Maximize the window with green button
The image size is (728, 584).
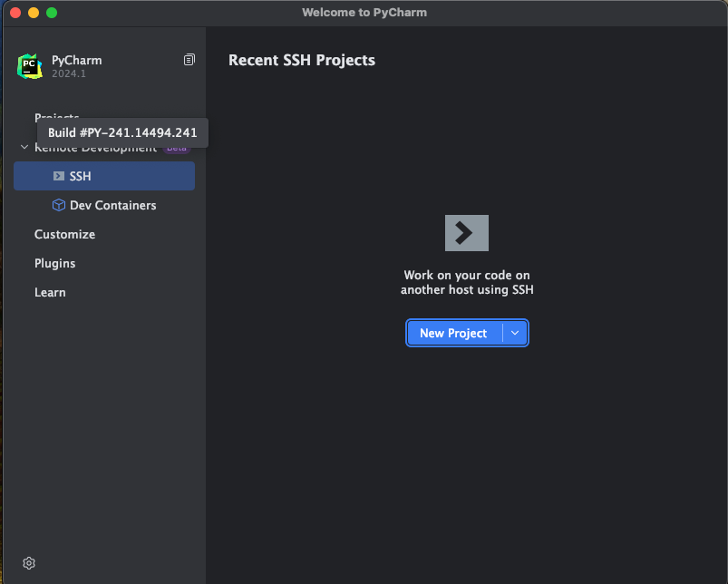click(x=52, y=13)
